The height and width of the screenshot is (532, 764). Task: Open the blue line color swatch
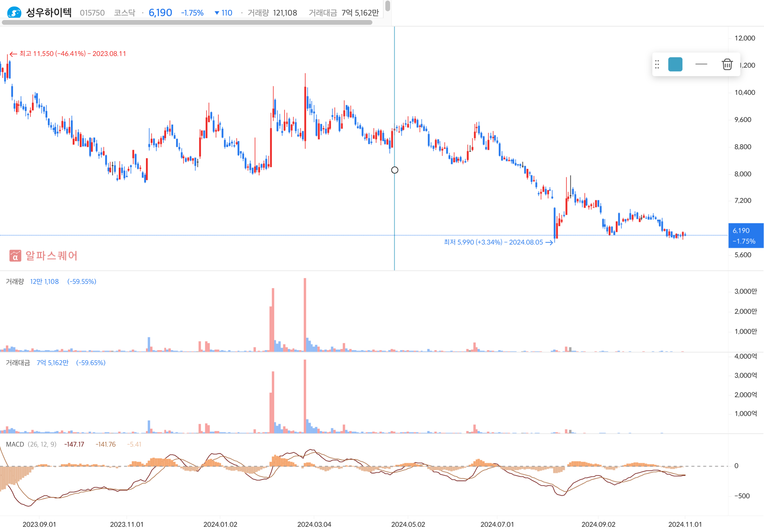(675, 64)
